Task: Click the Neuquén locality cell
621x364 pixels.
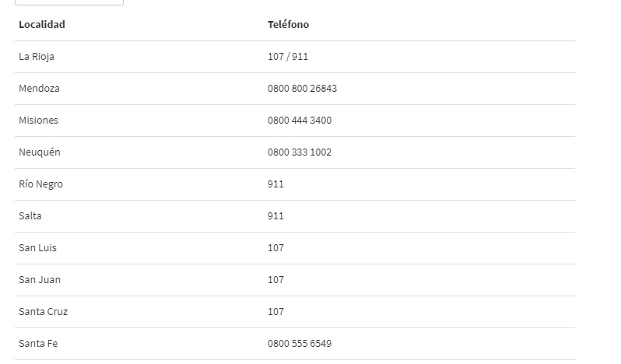Action: coord(40,152)
